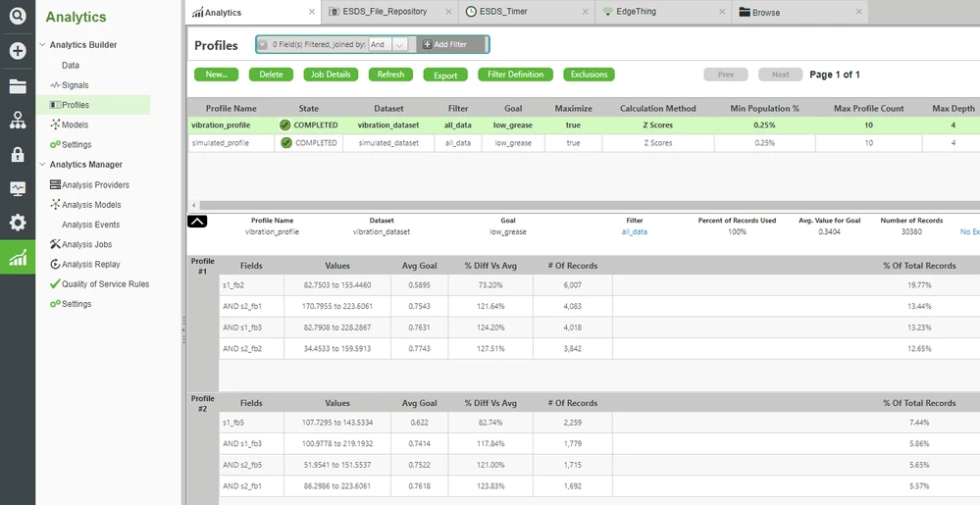Open Analysis Providers

95,184
